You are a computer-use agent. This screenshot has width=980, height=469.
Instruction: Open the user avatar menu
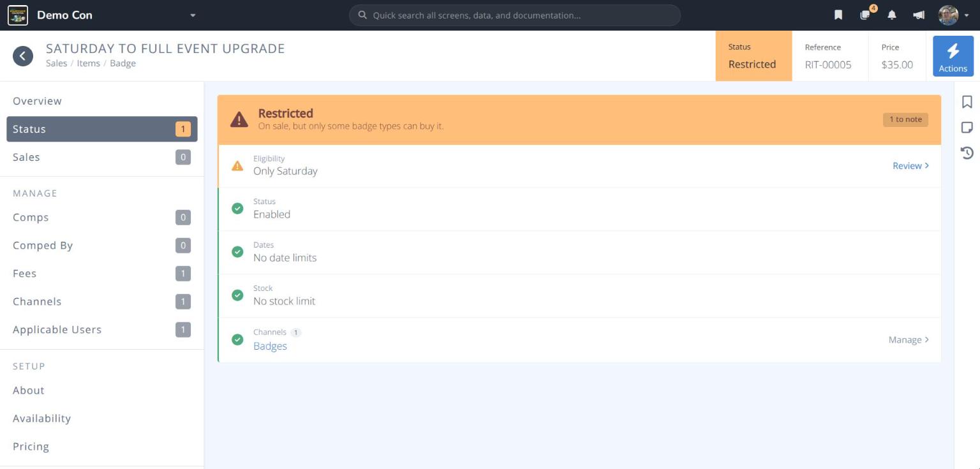(x=953, y=15)
